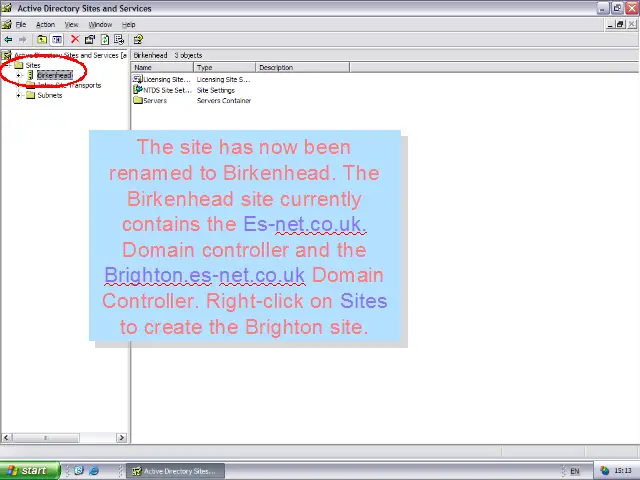The image size is (640, 480).
Task: Click the red X Delete icon
Action: click(x=75, y=39)
